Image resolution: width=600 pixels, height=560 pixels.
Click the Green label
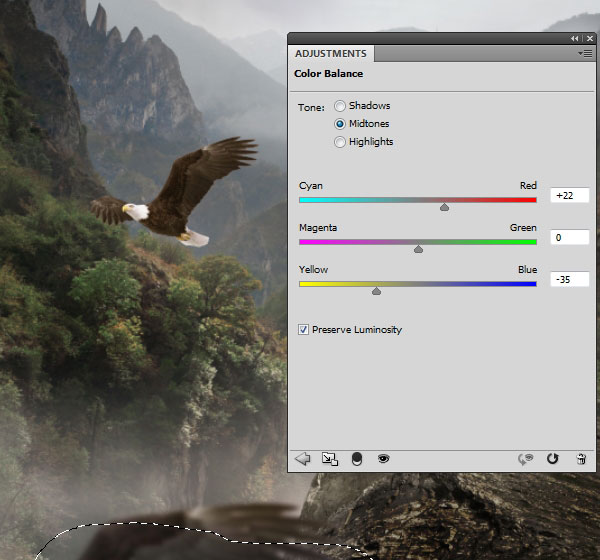coord(523,228)
